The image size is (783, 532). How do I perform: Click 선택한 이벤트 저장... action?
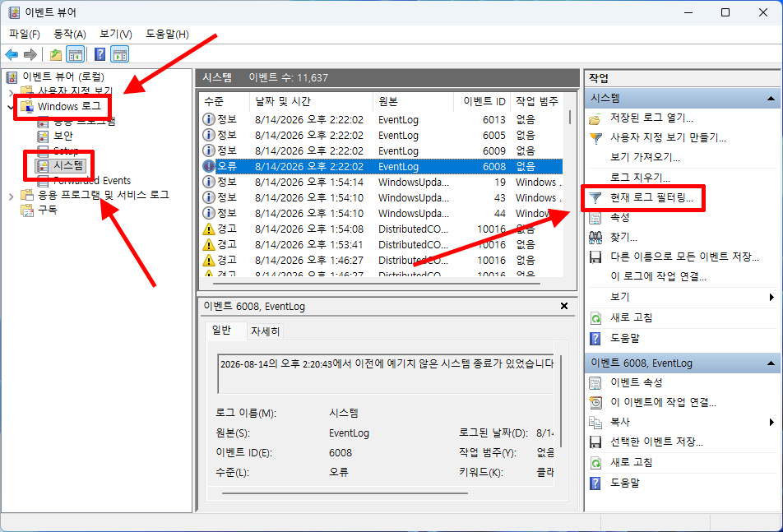tap(656, 442)
